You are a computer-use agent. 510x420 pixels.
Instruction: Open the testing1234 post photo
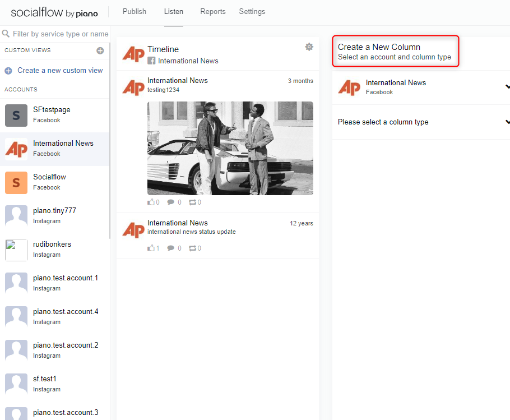[230, 149]
